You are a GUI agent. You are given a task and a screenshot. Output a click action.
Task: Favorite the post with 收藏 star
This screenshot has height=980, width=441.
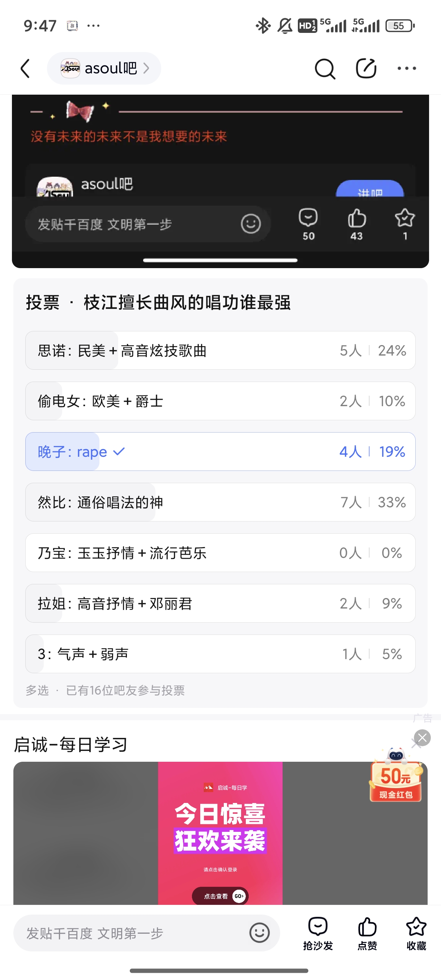tap(416, 933)
